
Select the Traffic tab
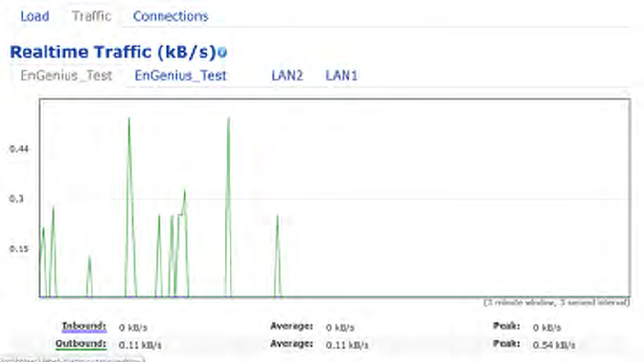pyautogui.click(x=91, y=16)
